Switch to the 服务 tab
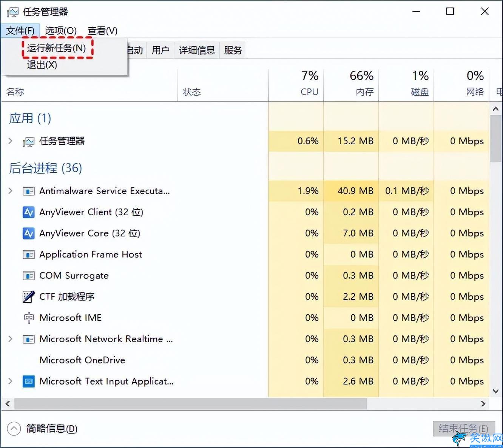The image size is (503, 448). pos(233,50)
